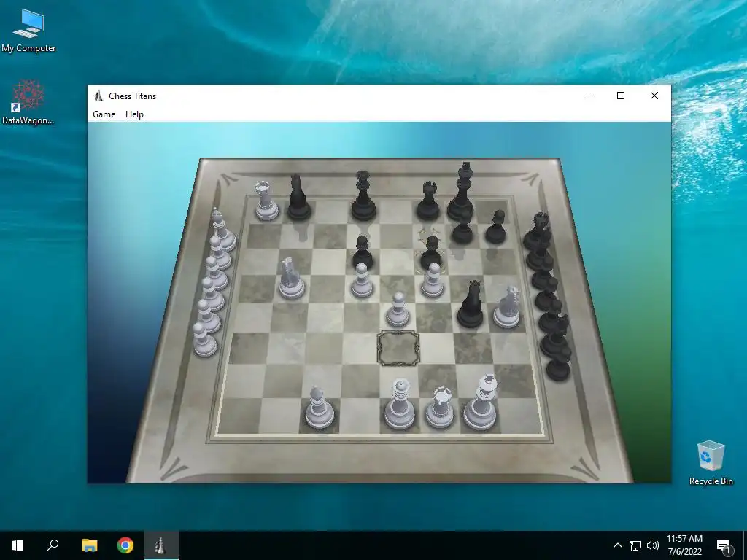This screenshot has height=560, width=747.
Task: Maximize the Chess Titans window
Action: [x=621, y=96]
